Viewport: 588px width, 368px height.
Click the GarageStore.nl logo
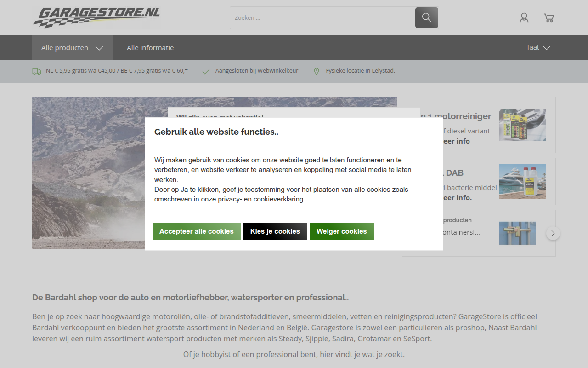96,17
